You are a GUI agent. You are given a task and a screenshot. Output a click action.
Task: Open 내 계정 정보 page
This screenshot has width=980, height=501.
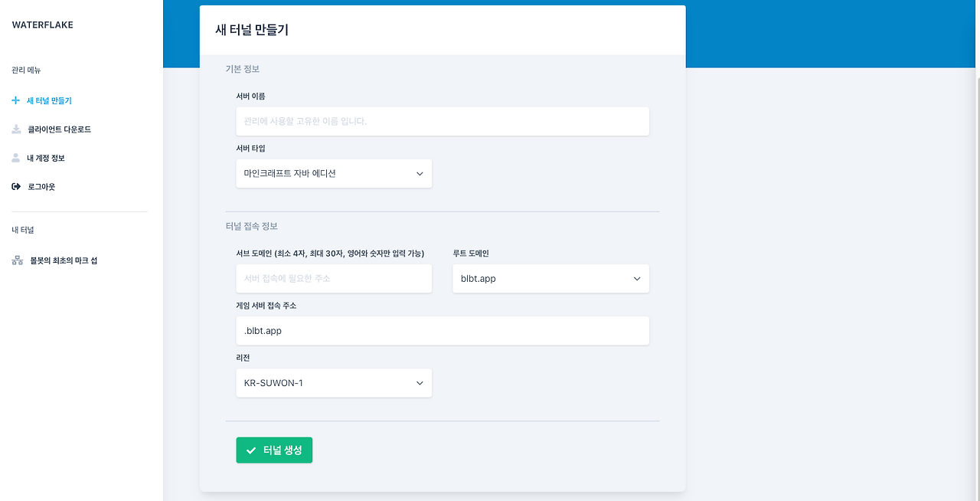coord(46,158)
